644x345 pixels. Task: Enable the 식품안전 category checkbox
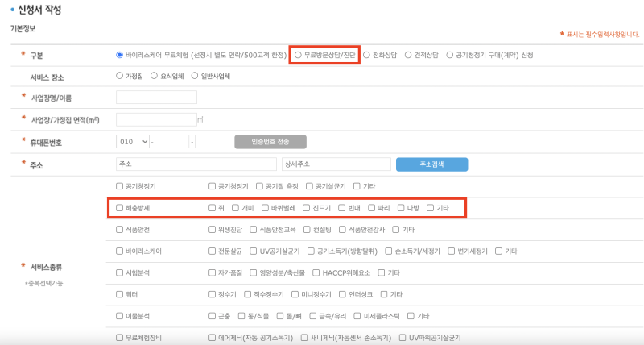click(x=119, y=230)
